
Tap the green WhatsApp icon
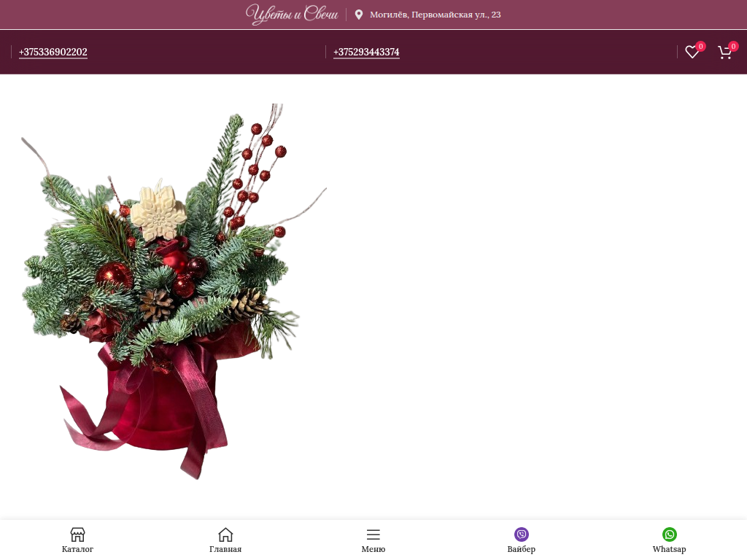tap(669, 534)
